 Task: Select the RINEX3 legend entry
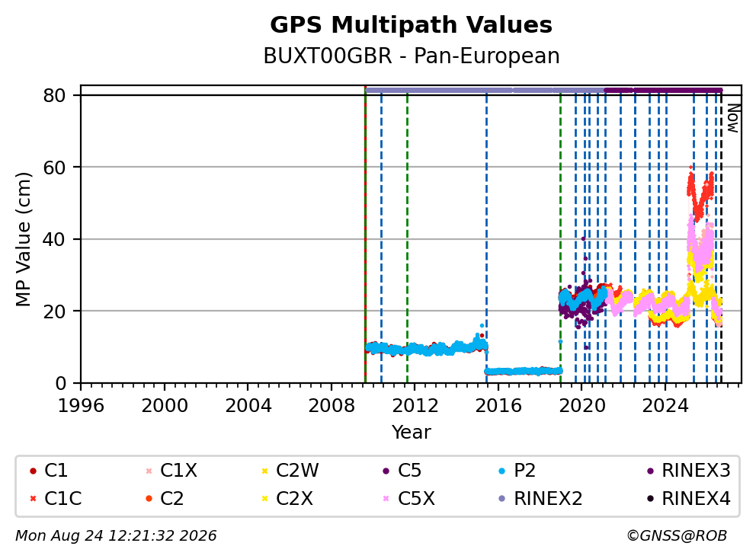(688, 471)
